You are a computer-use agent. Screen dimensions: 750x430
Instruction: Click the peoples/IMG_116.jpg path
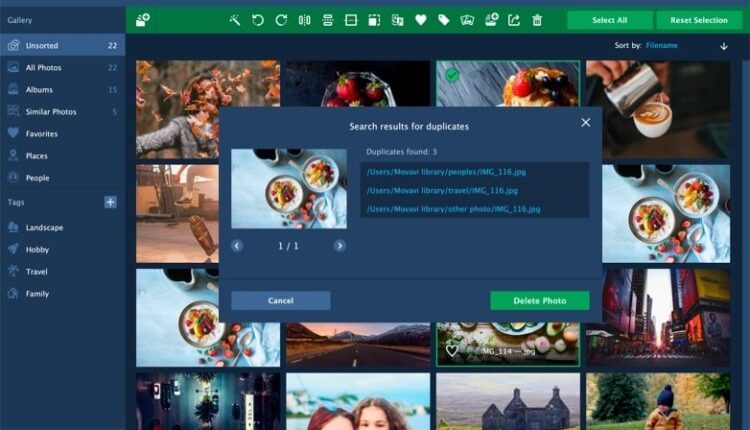pyautogui.click(x=446, y=172)
